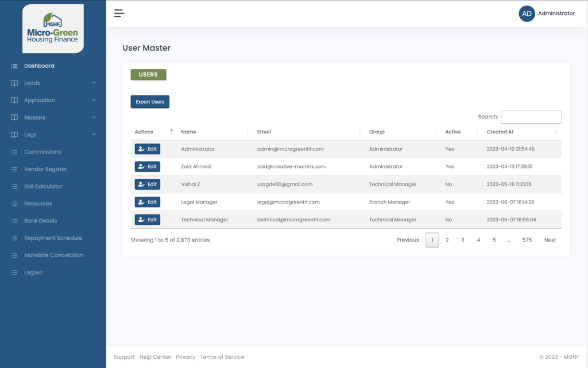Click the AD administrator avatar
Image resolution: width=588 pixels, height=368 pixels.
527,13
